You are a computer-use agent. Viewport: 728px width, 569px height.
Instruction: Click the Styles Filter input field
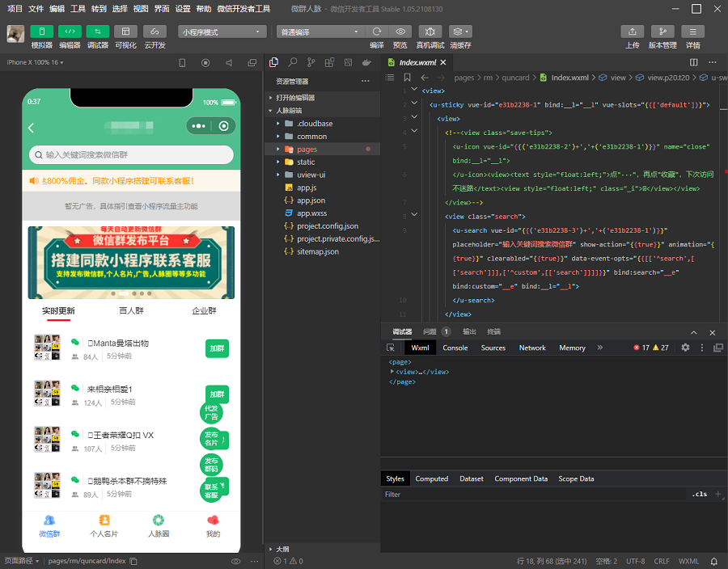click(533, 495)
